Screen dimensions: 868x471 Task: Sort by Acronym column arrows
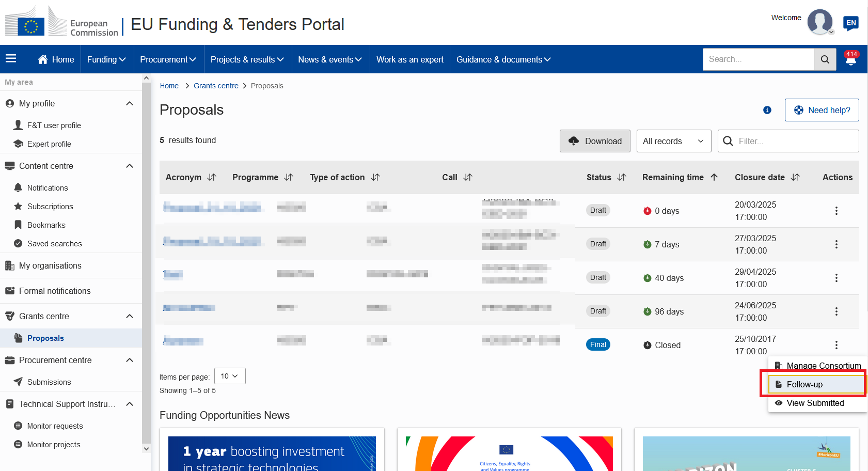click(212, 177)
